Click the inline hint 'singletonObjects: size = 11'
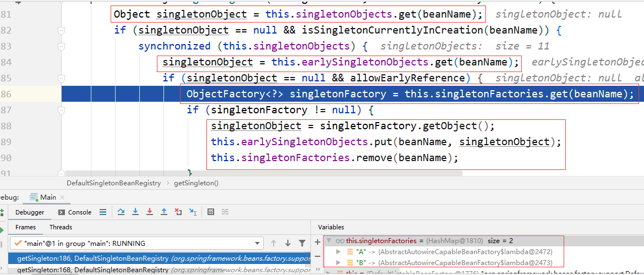This screenshot has width=644, height=275. coord(465,46)
